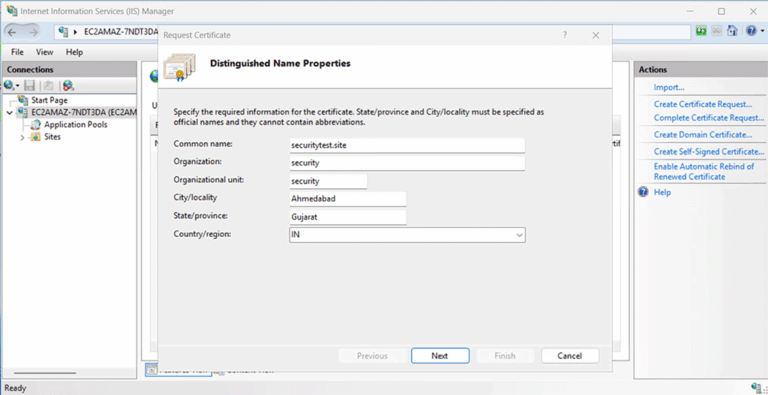Screen dimensions: 768x395
Task: Click Create Certificate Request... link
Action: pos(703,104)
